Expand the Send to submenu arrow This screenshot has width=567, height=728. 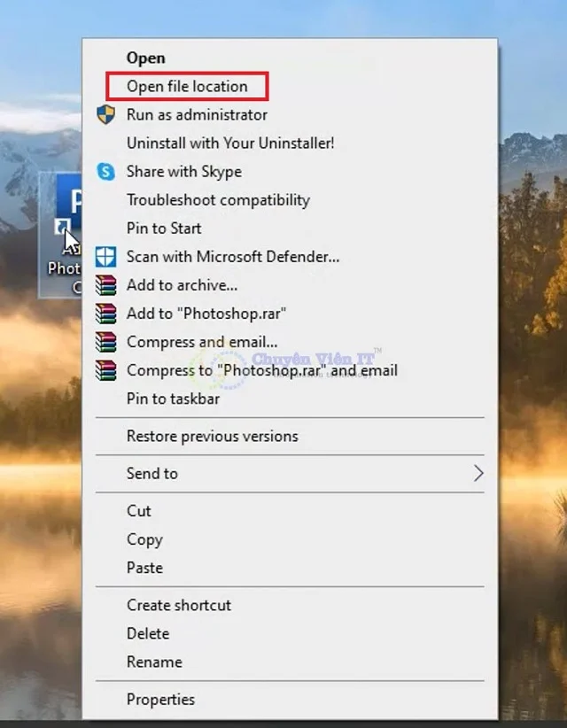478,474
